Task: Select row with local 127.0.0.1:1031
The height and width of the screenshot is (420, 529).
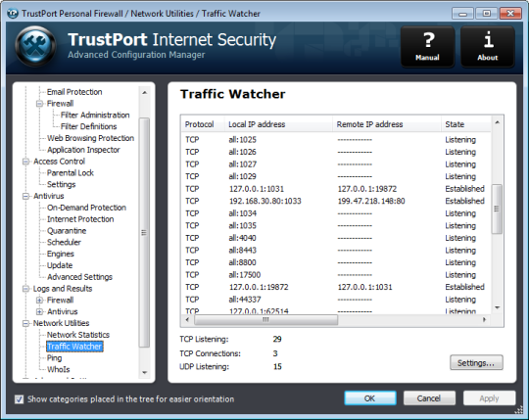Action: click(x=336, y=189)
